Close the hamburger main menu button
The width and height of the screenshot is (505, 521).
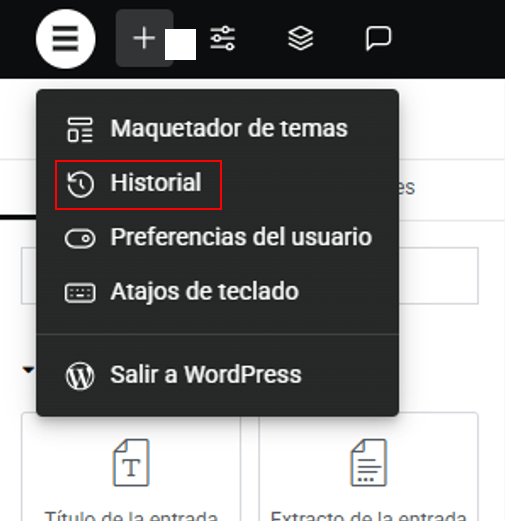66,39
